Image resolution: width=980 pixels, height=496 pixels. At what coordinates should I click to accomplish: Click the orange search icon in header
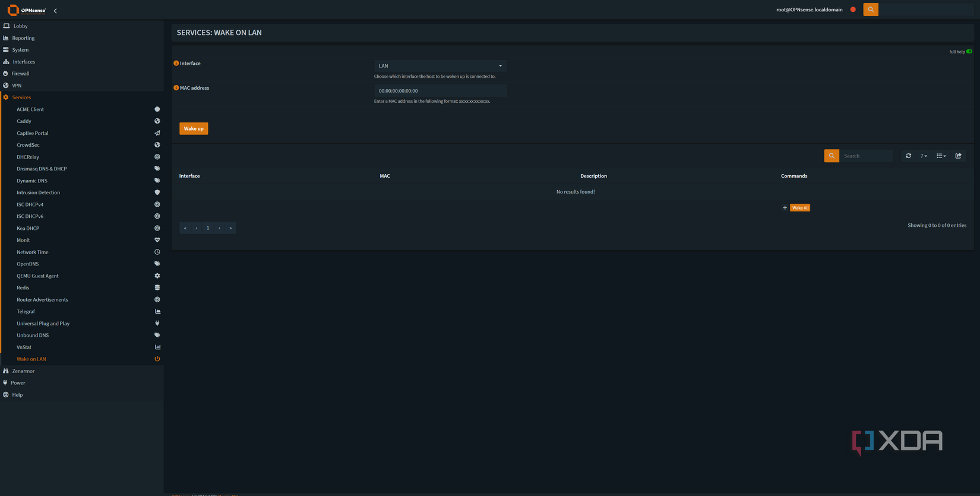[871, 10]
